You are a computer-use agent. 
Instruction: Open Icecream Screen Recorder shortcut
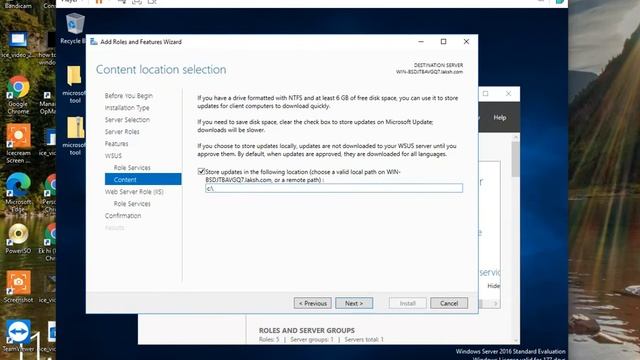(x=18, y=144)
